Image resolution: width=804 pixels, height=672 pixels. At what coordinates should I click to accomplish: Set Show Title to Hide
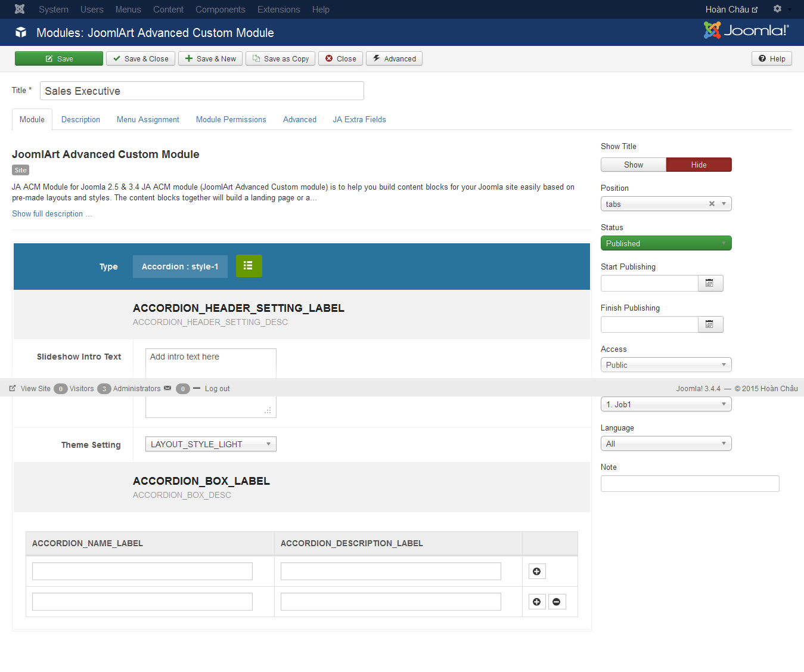point(699,165)
